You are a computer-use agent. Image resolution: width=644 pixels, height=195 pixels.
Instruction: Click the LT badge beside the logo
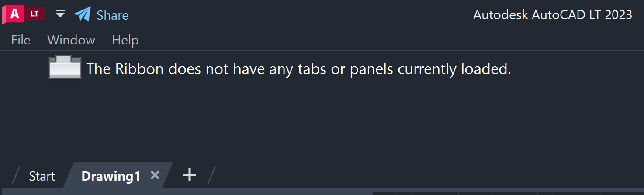pyautogui.click(x=35, y=14)
